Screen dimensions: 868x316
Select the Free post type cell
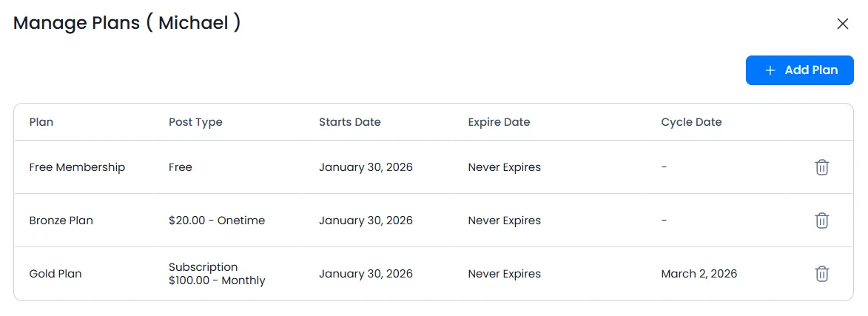coord(181,167)
